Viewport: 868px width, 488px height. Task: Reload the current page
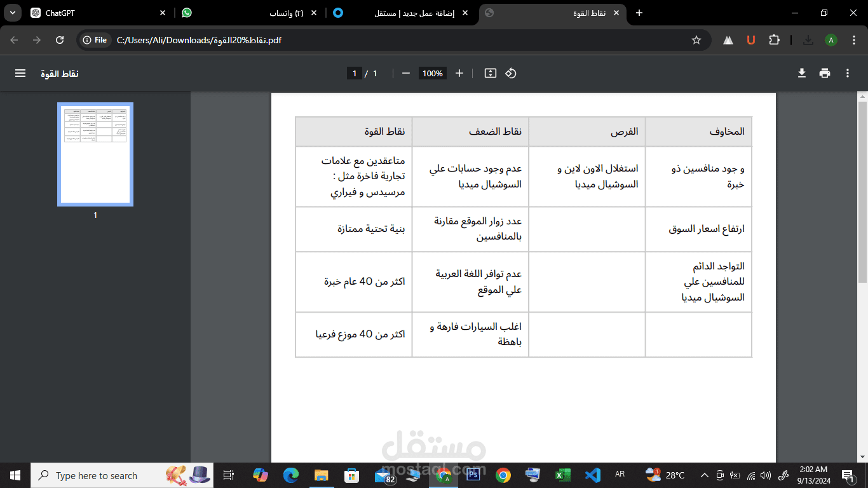point(60,40)
